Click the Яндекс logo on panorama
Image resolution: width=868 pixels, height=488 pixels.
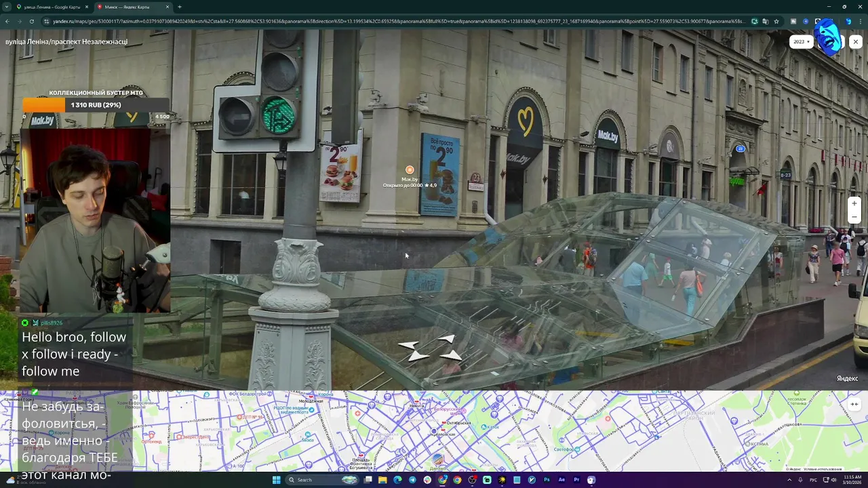tap(847, 378)
